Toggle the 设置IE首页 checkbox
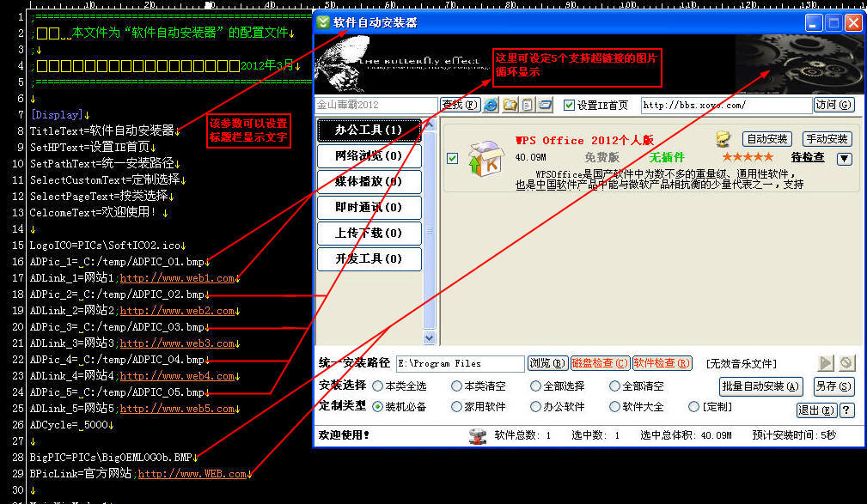Viewport: 867px width, 504px height. point(569,105)
